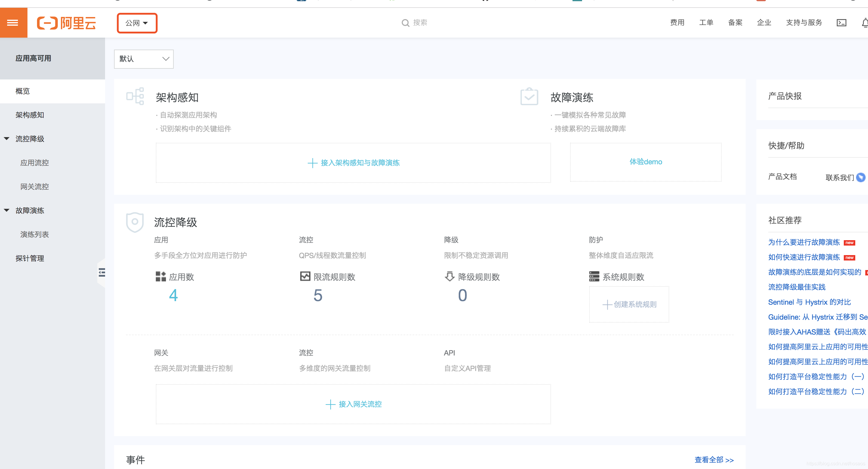The image size is (868, 469).
Task: Click the 应用数 applications icon
Action: coord(160,277)
